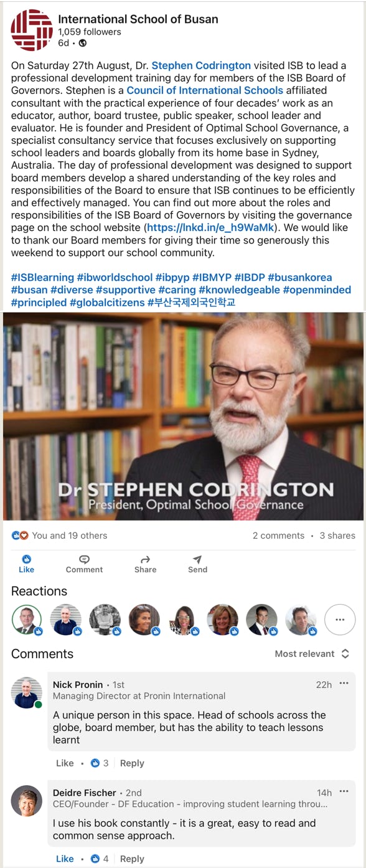The image size is (366, 868).
Task: Reply to Nick Pronin's comment
Action: [x=132, y=763]
